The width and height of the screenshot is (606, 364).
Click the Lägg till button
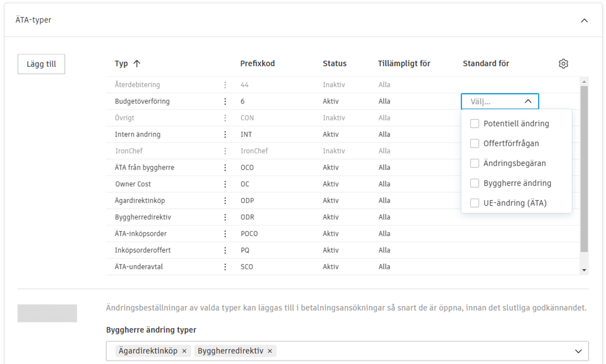pyautogui.click(x=42, y=65)
